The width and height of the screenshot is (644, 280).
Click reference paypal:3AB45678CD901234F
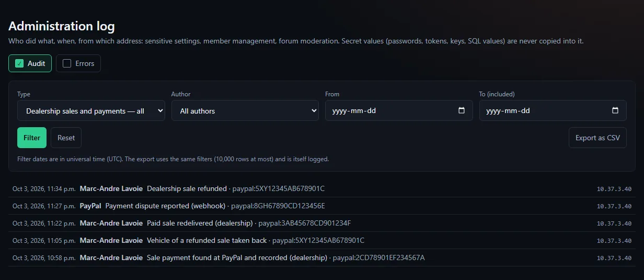(305, 223)
